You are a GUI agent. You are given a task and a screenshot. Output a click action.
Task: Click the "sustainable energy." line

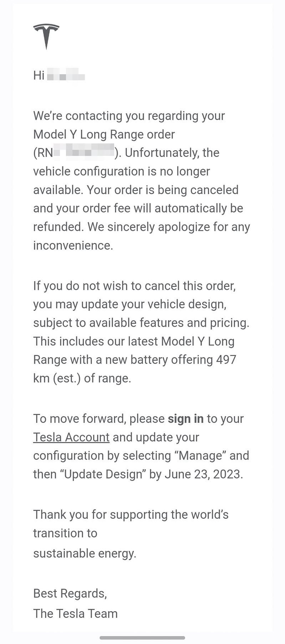point(85,553)
